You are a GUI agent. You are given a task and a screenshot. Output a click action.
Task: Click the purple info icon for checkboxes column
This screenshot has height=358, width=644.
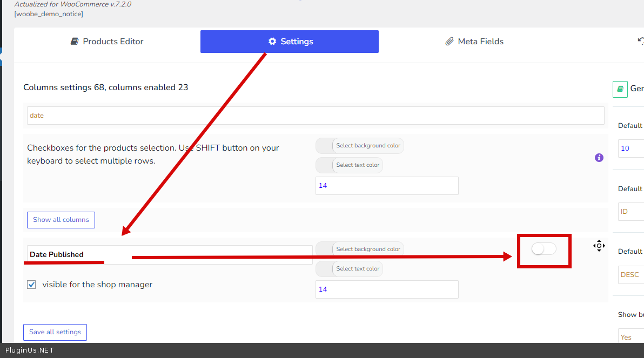(x=599, y=158)
